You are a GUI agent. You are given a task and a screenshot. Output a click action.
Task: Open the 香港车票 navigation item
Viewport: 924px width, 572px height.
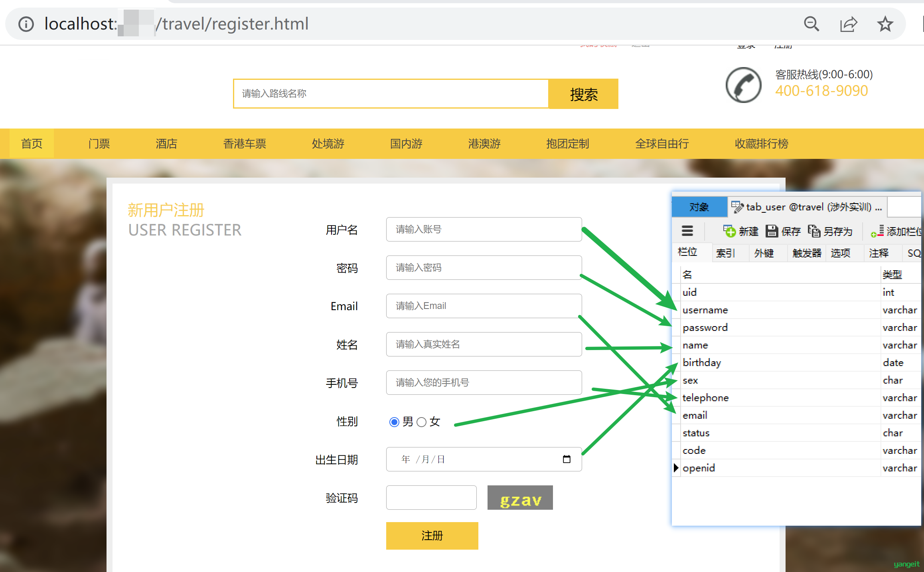coord(245,144)
